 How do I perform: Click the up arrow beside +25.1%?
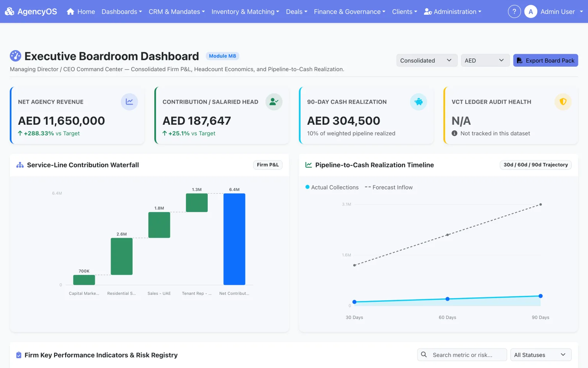click(x=165, y=133)
